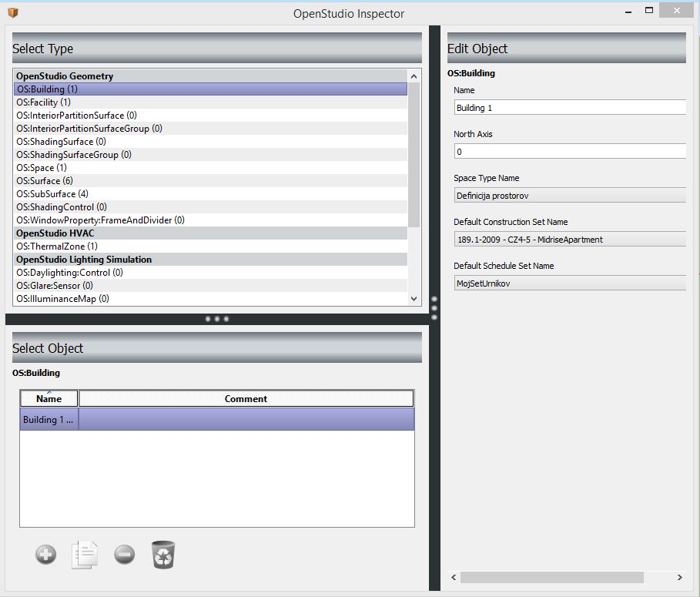Click scroll down arrow of type list
Screen dimensions: 700x597
click(414, 299)
